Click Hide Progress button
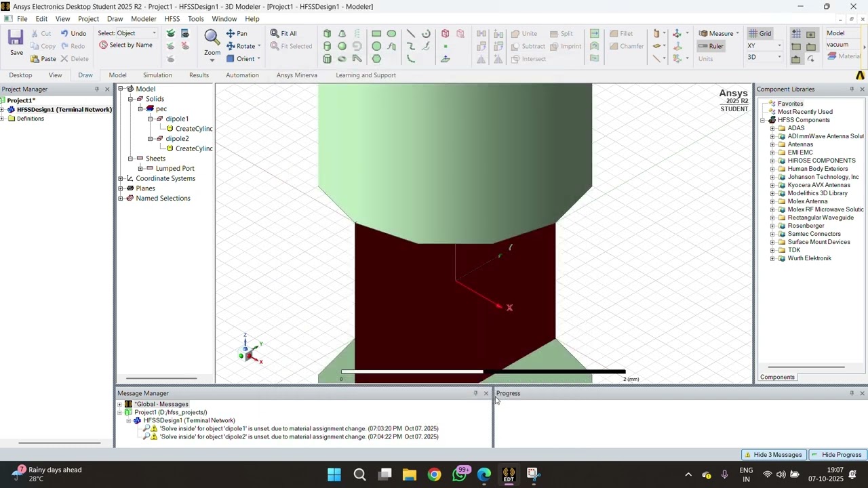Viewport: 868px width, 488px height. click(837, 455)
